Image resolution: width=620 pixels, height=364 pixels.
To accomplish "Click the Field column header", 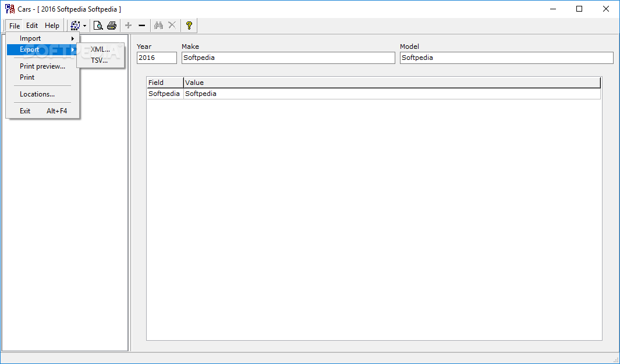I will pyautogui.click(x=165, y=83).
